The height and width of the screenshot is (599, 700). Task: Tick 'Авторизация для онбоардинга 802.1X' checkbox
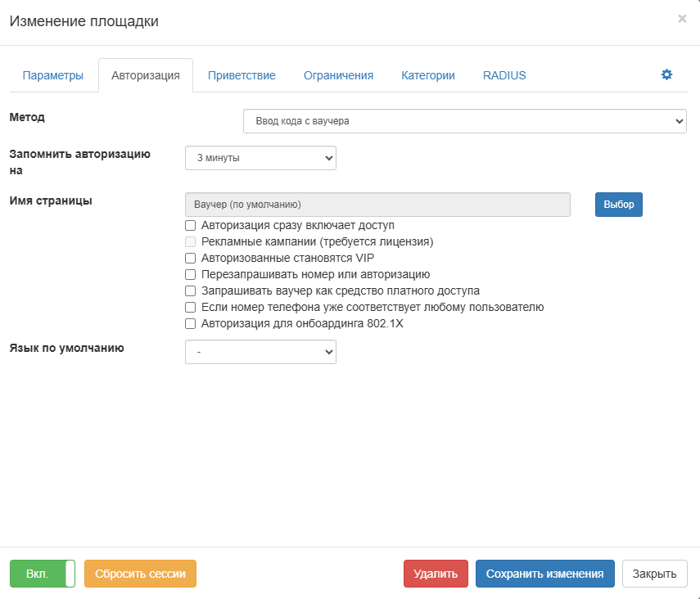pyautogui.click(x=191, y=323)
